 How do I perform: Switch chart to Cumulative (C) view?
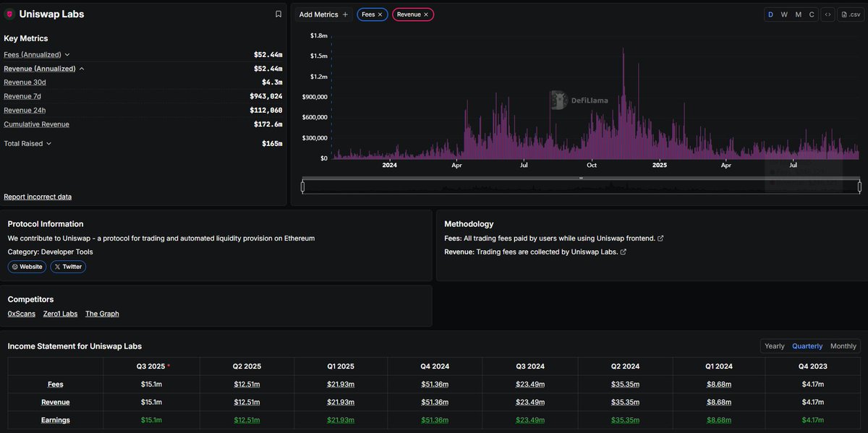coord(812,14)
